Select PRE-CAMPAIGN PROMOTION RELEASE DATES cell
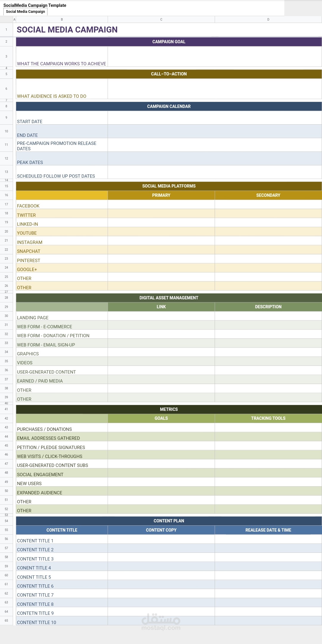Viewport: 322px width, 644px height. [62, 145]
